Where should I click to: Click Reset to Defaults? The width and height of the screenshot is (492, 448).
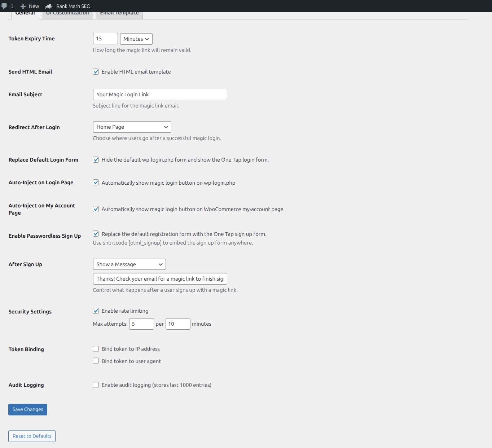click(31, 436)
